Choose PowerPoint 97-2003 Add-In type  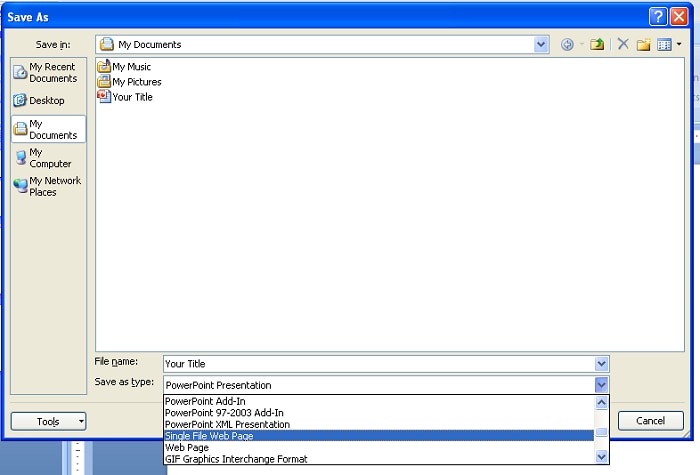[x=379, y=412]
